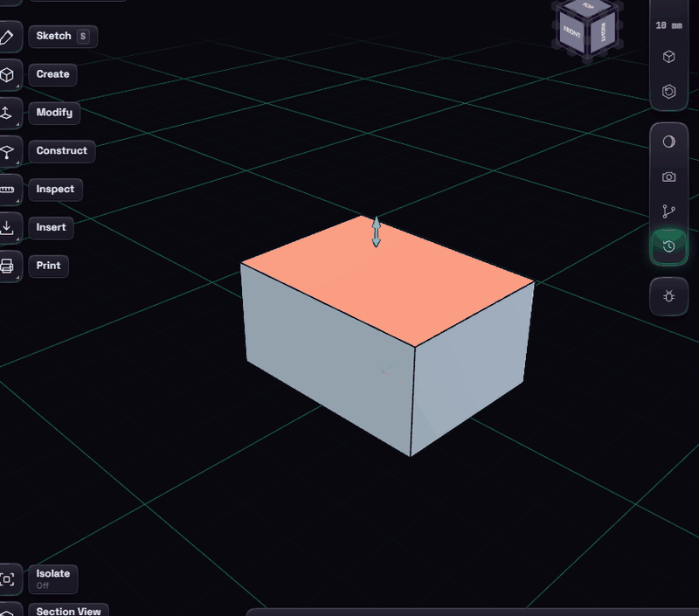Click the Insert download-arrow icon
The width and height of the screenshot is (699, 616).
point(6,228)
